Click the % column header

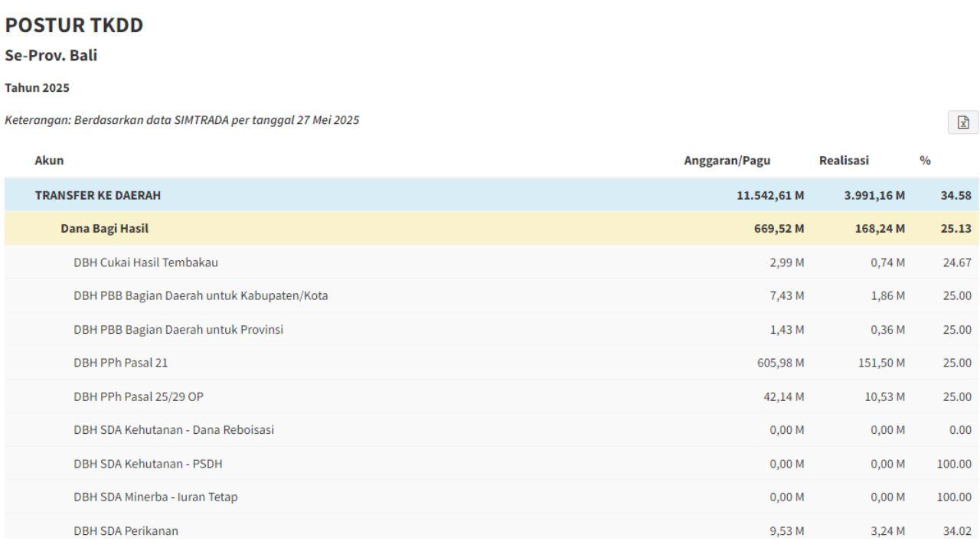925,161
